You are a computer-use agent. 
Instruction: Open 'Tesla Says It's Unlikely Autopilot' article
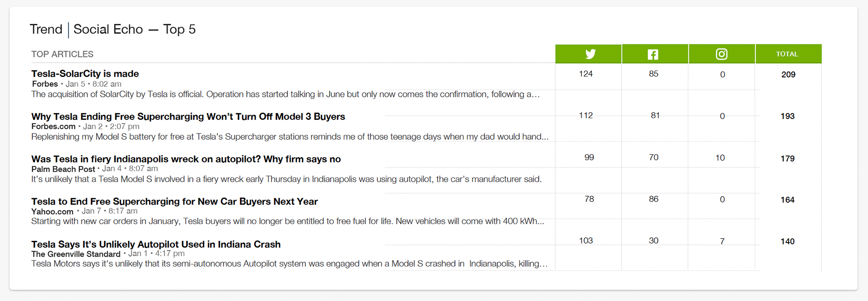(156, 244)
